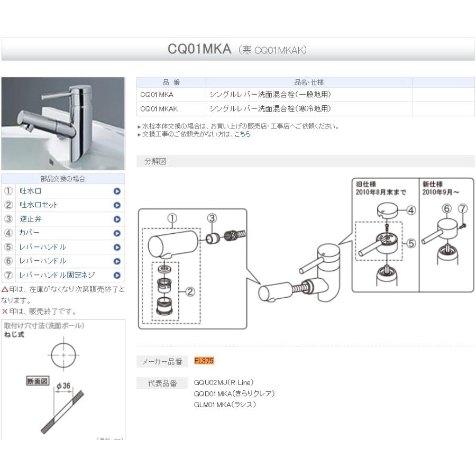
Task: Open the 逆止弁 part page via its arrow icon
Action: [117, 218]
